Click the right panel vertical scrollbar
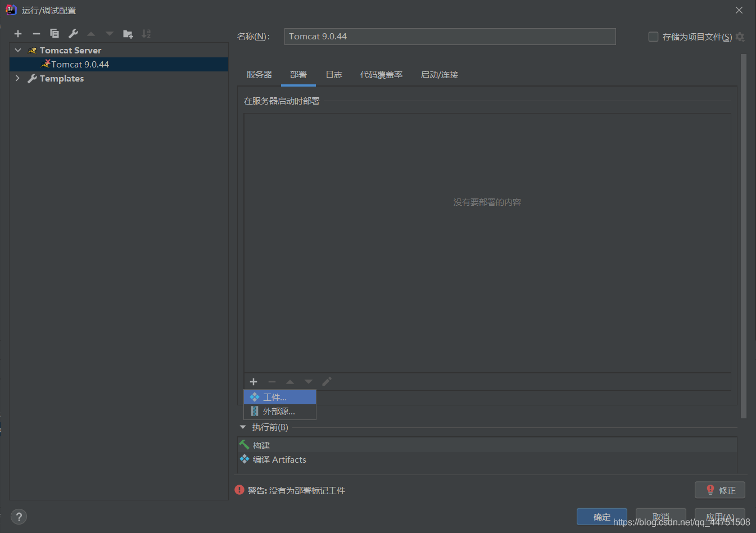 tap(744, 236)
